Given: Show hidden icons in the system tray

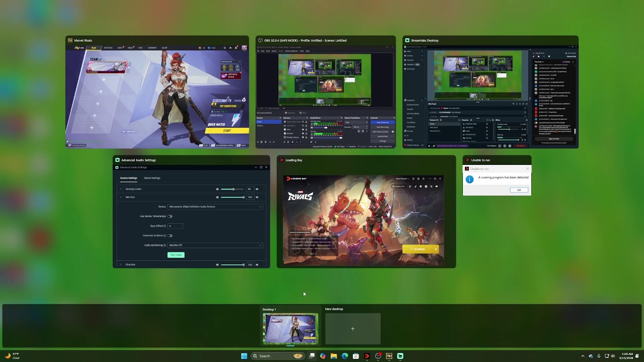Looking at the screenshot, I should tap(583, 356).
